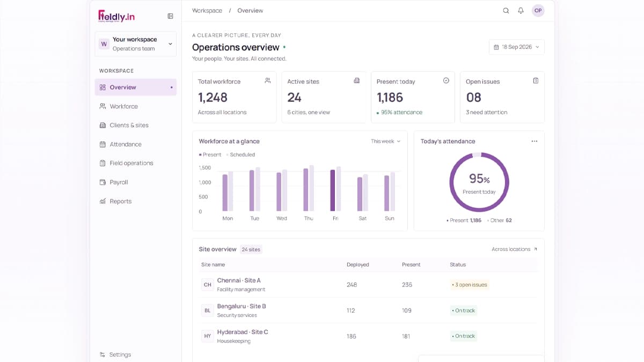644x362 pixels.
Task: Click the Attendance calendar icon in sidebar
Action: (103, 144)
